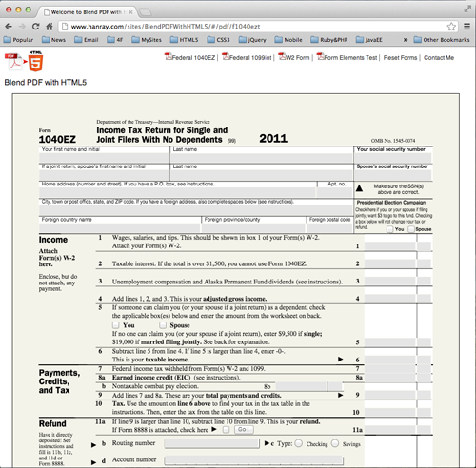The width and height of the screenshot is (476, 468).
Task: Bookmark this page with the star icon
Action: (x=451, y=27)
